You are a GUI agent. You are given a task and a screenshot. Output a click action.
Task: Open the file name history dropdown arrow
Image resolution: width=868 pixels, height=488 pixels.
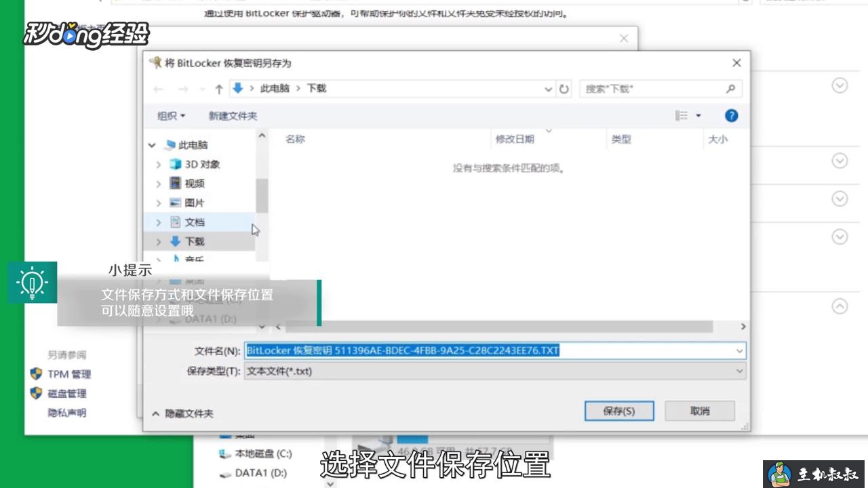[x=740, y=350]
